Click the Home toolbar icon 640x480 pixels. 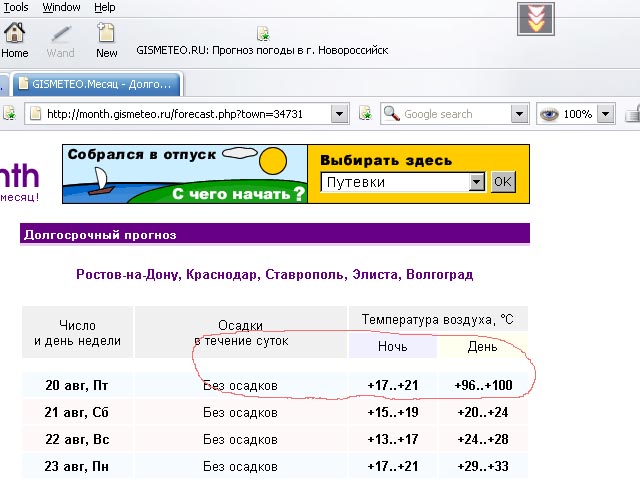point(15,39)
